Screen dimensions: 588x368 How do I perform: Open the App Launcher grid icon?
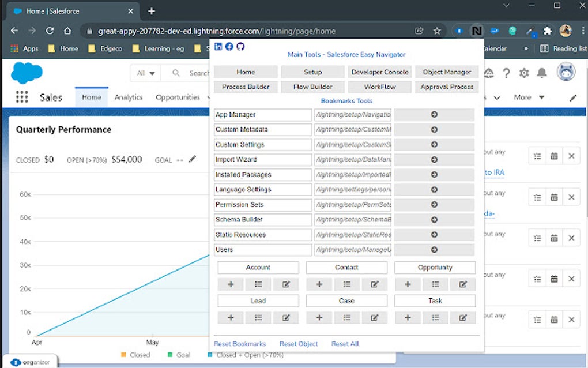21,97
